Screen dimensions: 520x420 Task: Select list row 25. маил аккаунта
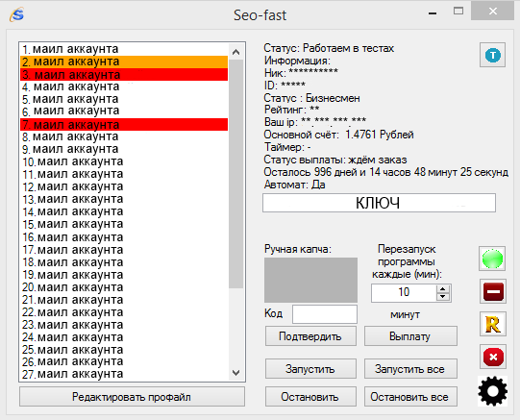tap(124, 350)
